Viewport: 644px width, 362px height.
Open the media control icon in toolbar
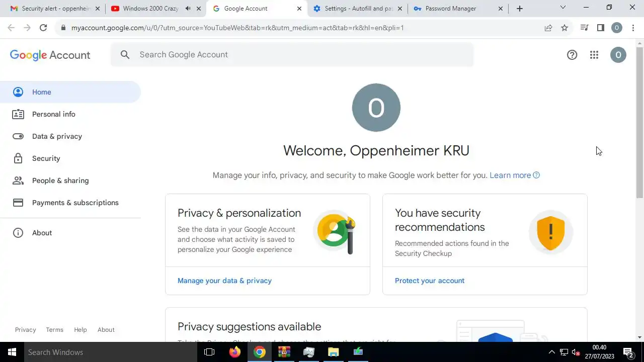584,28
